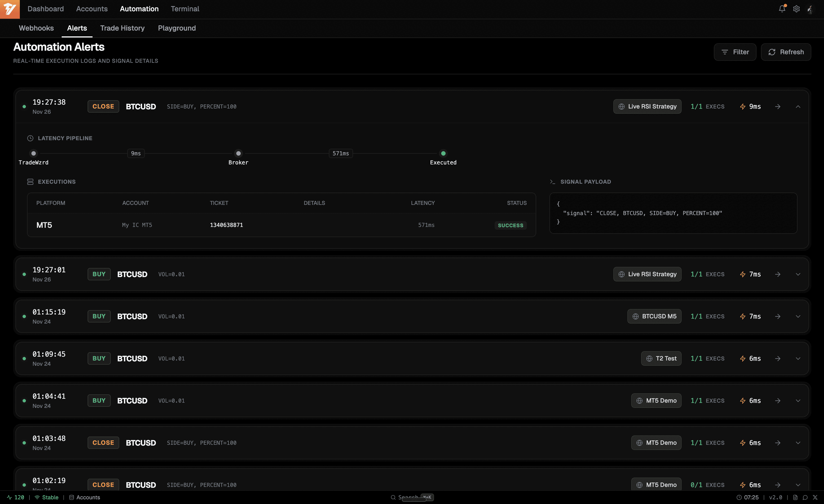This screenshot has width=824, height=504.
Task: Expand the 01:04:41 BUY alert row
Action: [x=798, y=401]
